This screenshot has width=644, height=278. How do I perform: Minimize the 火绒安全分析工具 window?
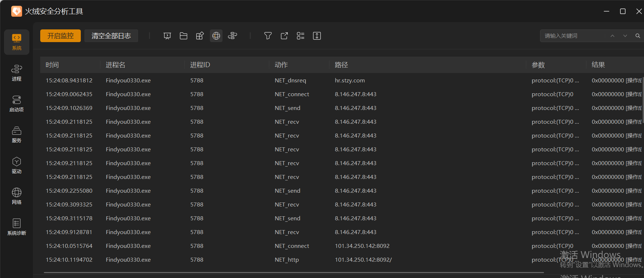point(606,11)
